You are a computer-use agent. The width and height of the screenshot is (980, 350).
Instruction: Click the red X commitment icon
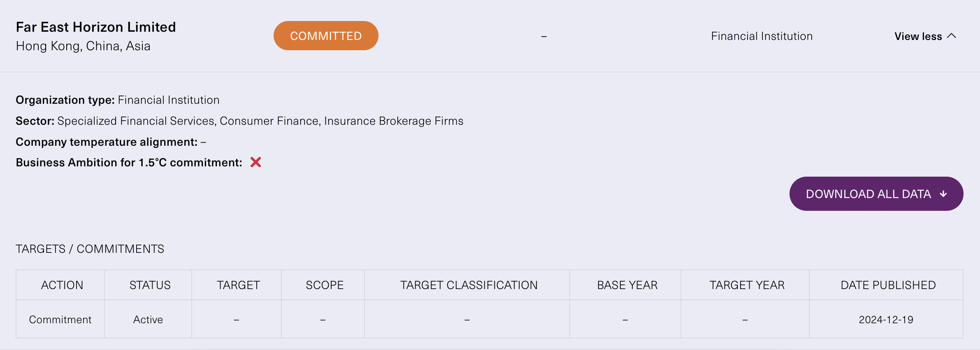(x=255, y=162)
